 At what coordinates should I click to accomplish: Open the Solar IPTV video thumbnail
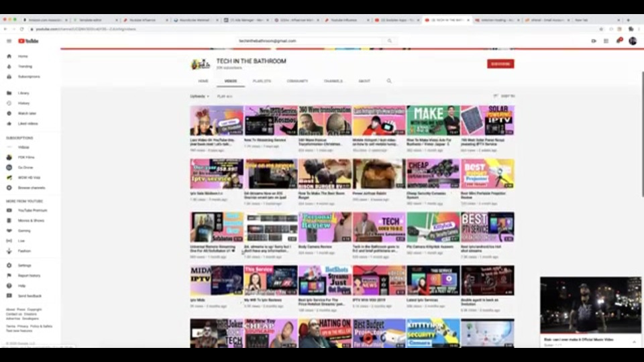click(488, 120)
